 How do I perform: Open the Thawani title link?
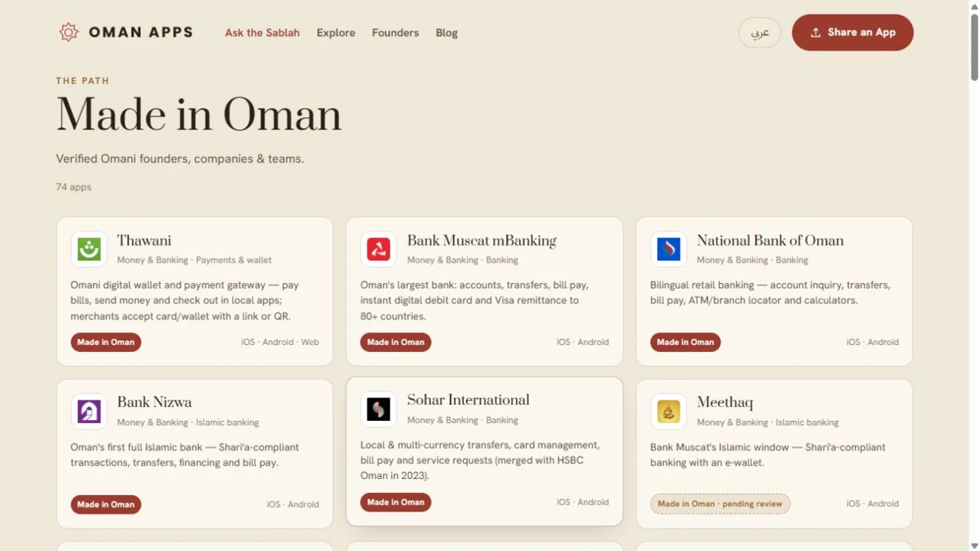tap(144, 240)
